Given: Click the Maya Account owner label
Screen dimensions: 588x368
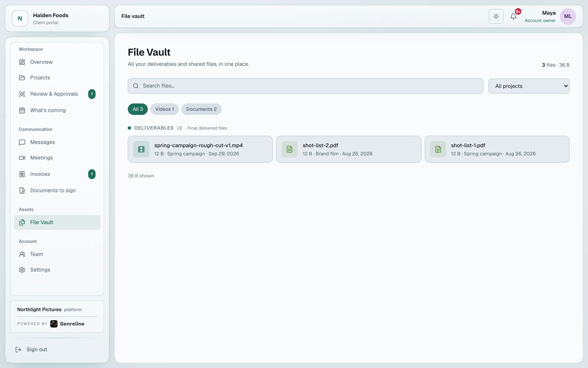Looking at the screenshot, I should tap(540, 17).
